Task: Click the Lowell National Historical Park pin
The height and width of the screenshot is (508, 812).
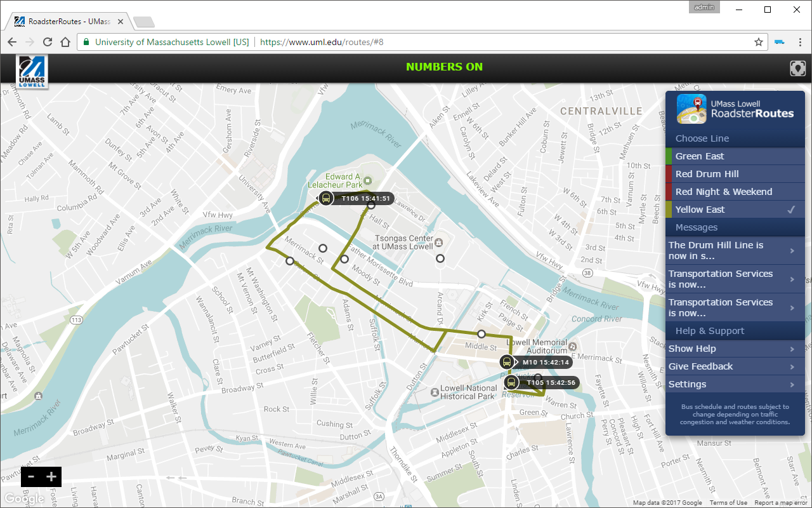Action: [434, 393]
